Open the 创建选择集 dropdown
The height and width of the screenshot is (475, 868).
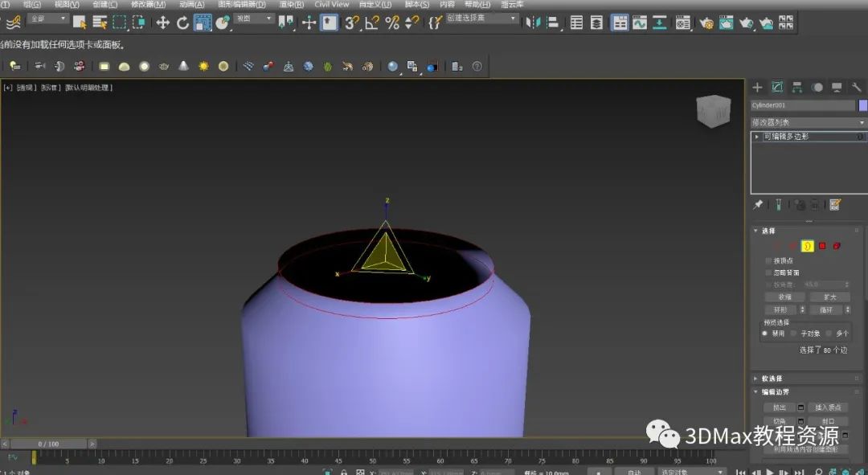[481, 18]
